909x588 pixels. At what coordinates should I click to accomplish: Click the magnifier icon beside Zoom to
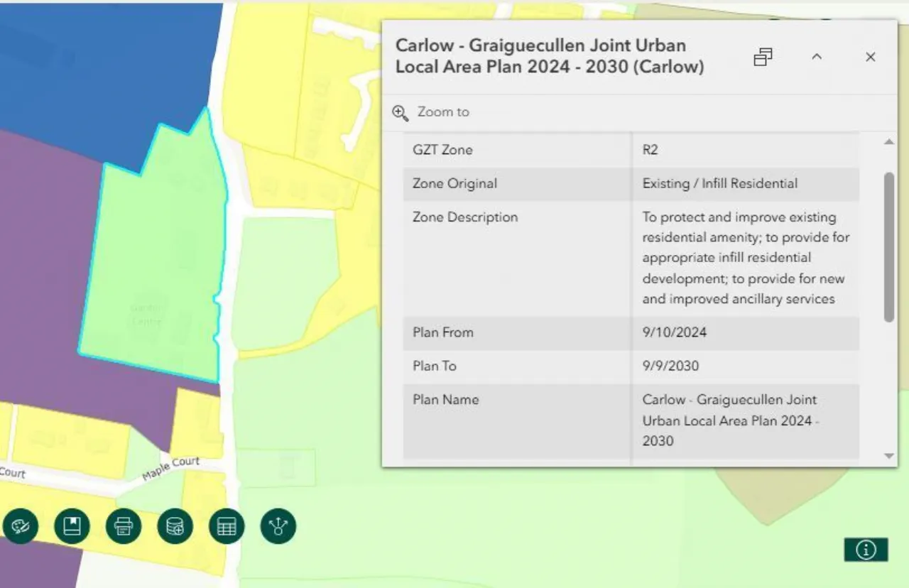(401, 112)
